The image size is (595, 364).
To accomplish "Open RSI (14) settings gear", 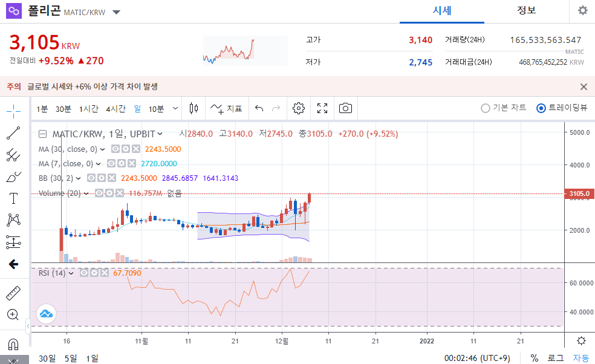I will pyautogui.click(x=94, y=273).
